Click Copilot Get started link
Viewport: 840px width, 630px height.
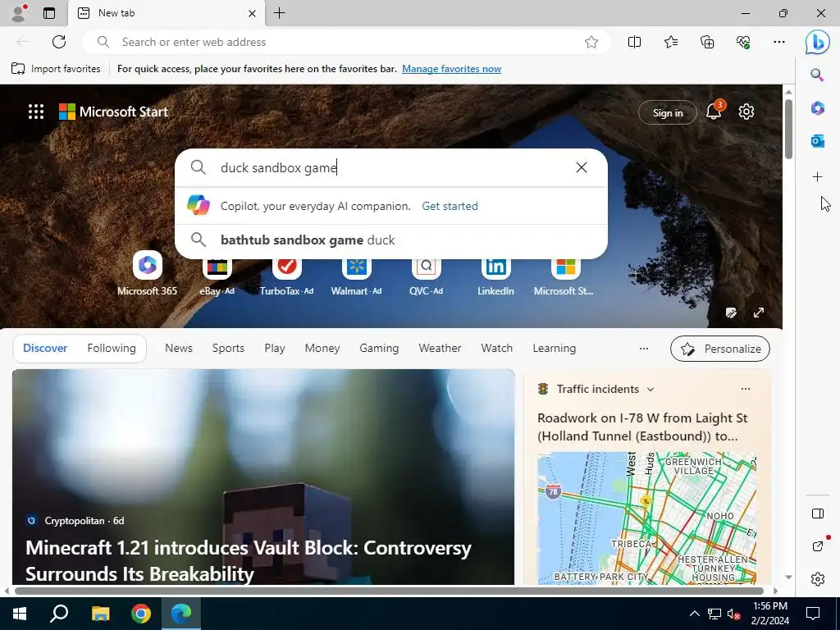tap(450, 206)
